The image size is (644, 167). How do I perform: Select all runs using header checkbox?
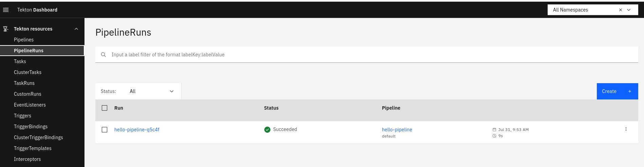(105, 108)
